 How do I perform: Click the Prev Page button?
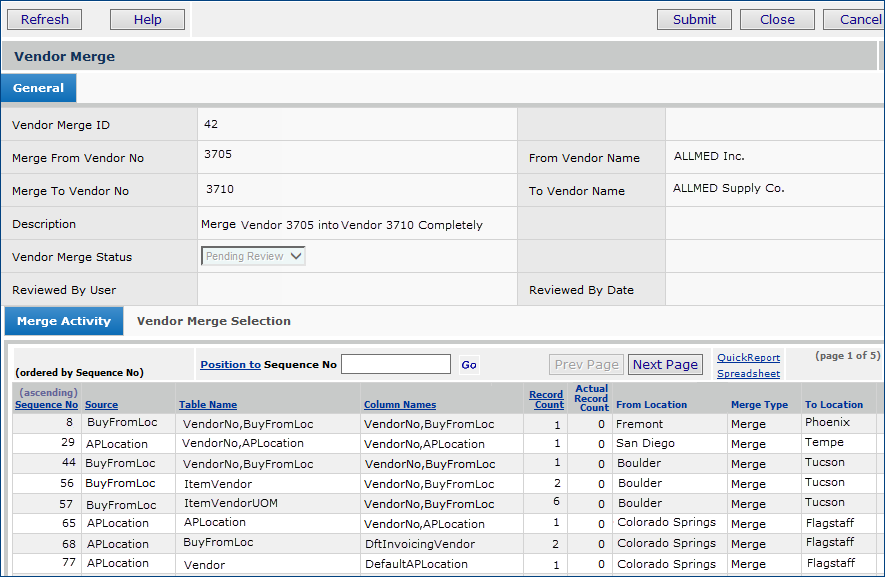pos(587,364)
